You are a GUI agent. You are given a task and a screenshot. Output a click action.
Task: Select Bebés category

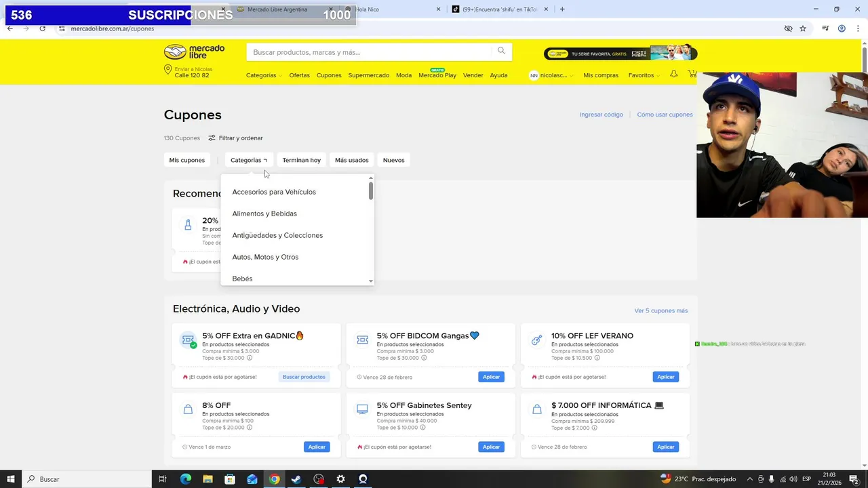tap(242, 278)
